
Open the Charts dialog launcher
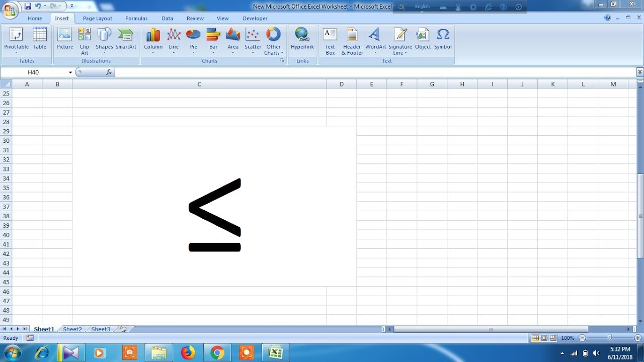pos(282,61)
